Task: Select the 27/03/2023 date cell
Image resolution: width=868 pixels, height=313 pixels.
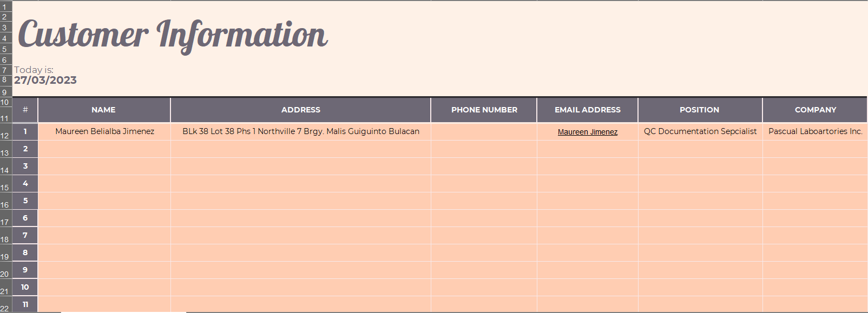Action: [45, 80]
